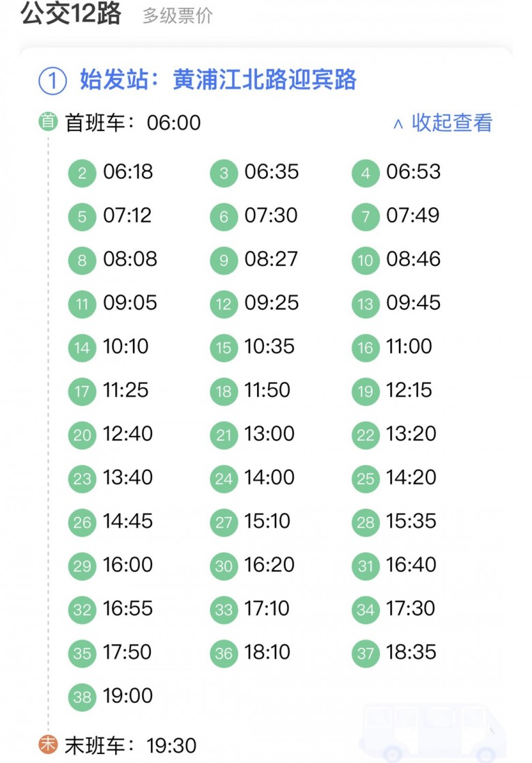Tap green badge number 10

click(366, 260)
